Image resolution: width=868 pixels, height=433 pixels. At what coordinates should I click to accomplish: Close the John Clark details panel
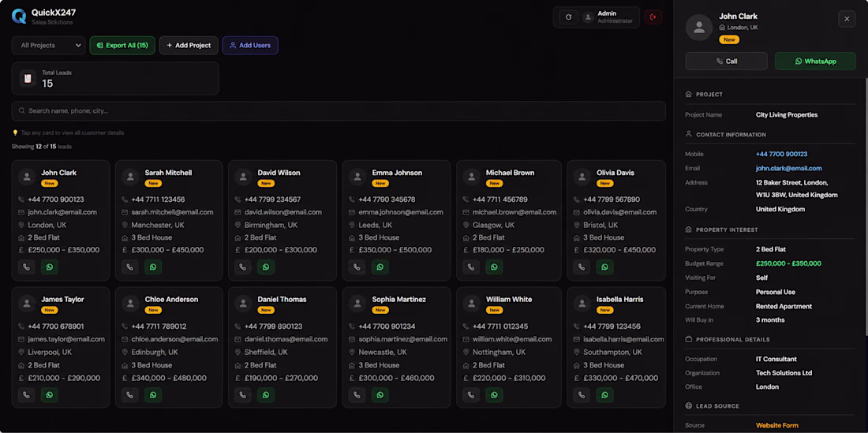pyautogui.click(x=847, y=19)
